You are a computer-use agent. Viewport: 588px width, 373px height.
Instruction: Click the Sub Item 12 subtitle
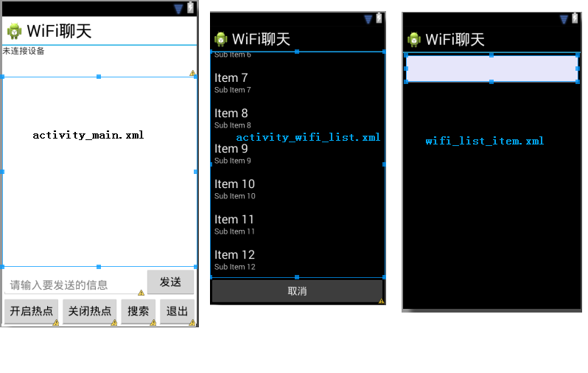point(235,267)
